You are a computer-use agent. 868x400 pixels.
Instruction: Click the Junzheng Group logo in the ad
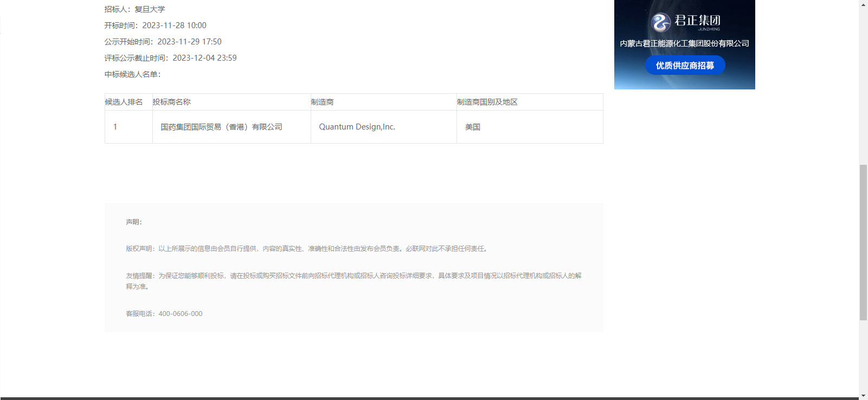tap(685, 22)
